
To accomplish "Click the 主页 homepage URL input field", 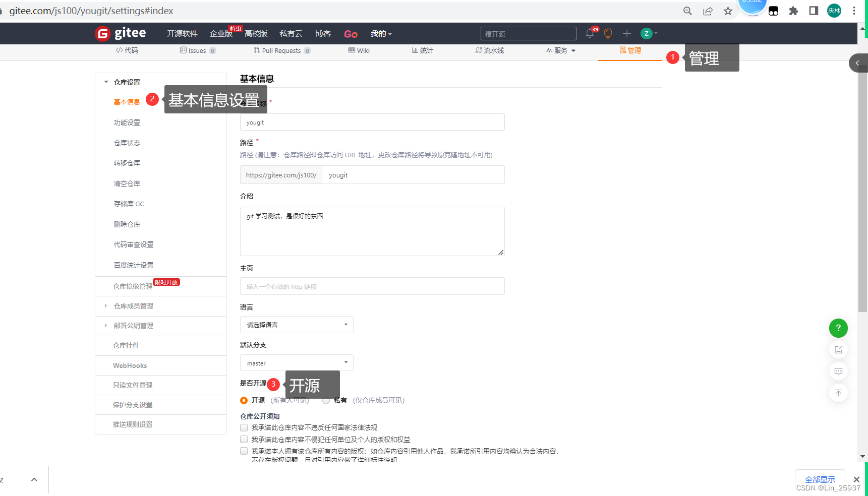I will click(x=372, y=286).
